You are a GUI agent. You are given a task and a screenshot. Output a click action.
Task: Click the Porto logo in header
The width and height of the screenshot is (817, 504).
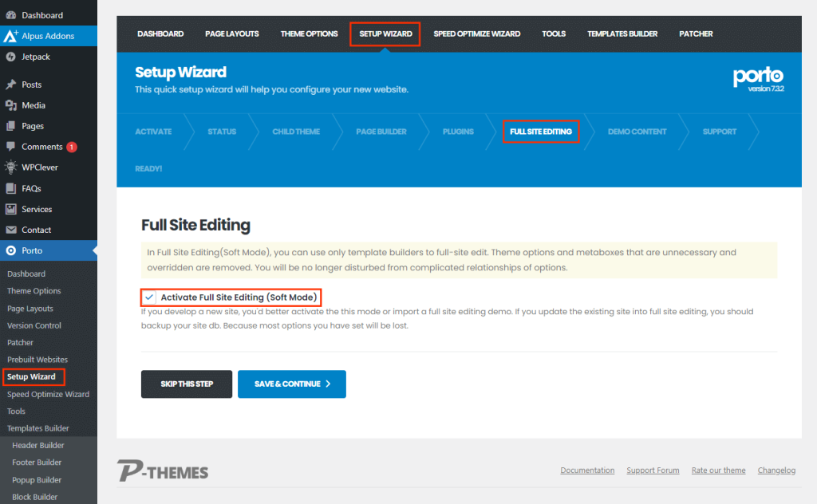point(758,78)
